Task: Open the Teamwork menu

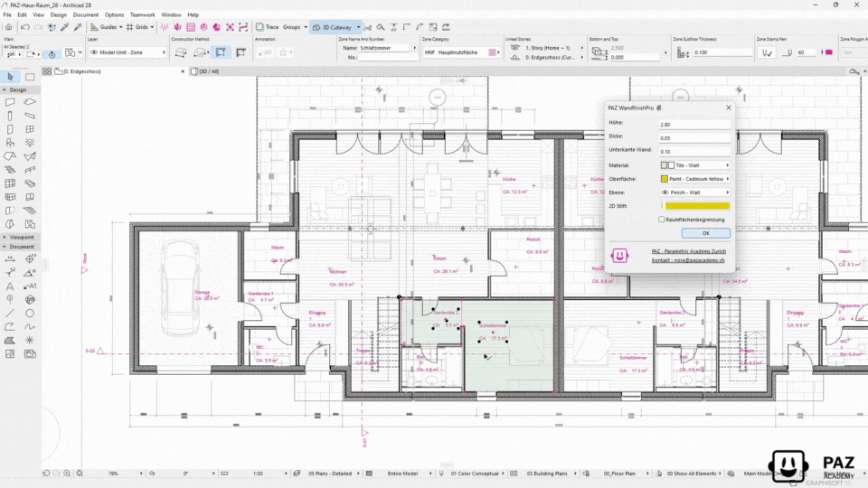Action: pyautogui.click(x=142, y=15)
